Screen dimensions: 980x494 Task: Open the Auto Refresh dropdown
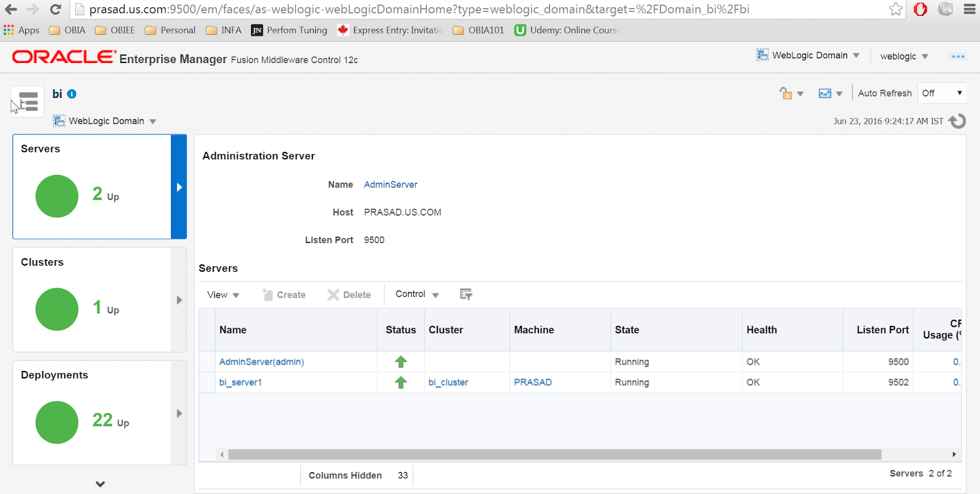[x=942, y=93]
